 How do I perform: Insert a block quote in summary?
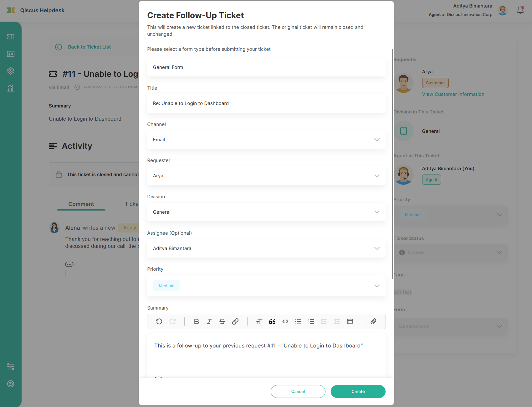click(272, 321)
